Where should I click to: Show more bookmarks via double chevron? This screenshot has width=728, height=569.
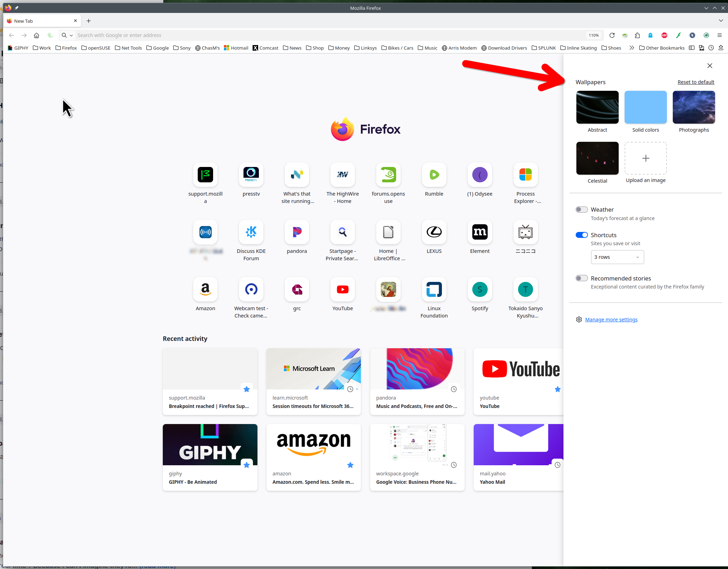[632, 48]
